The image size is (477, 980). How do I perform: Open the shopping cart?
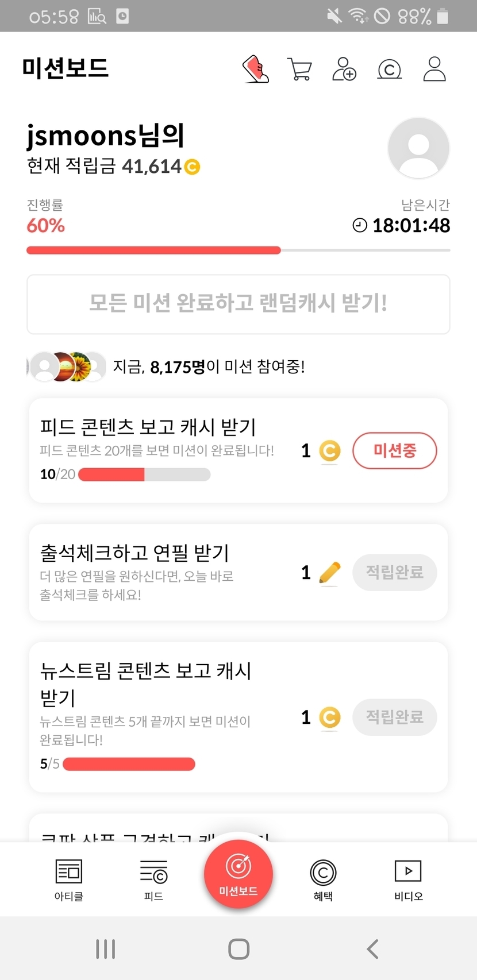(x=299, y=70)
